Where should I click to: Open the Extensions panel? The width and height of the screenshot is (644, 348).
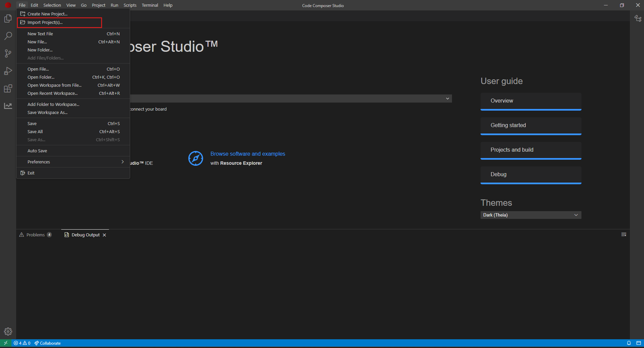pos(8,88)
